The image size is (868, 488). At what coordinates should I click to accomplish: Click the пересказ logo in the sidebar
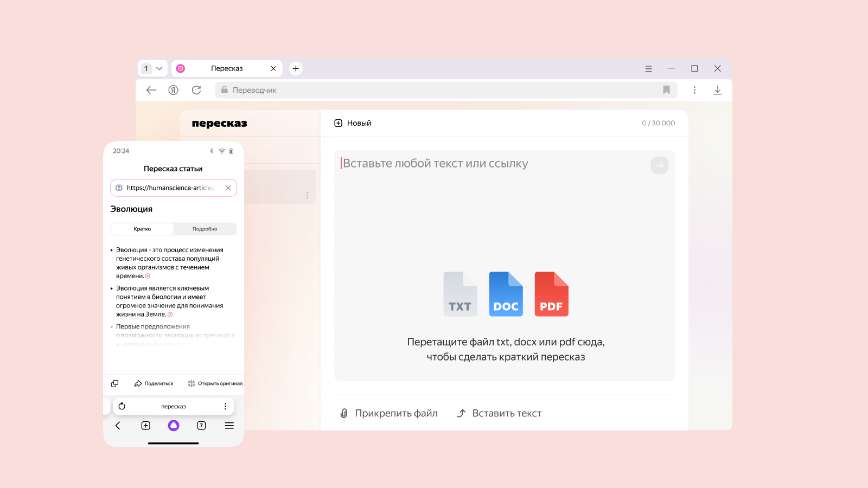pyautogui.click(x=219, y=124)
